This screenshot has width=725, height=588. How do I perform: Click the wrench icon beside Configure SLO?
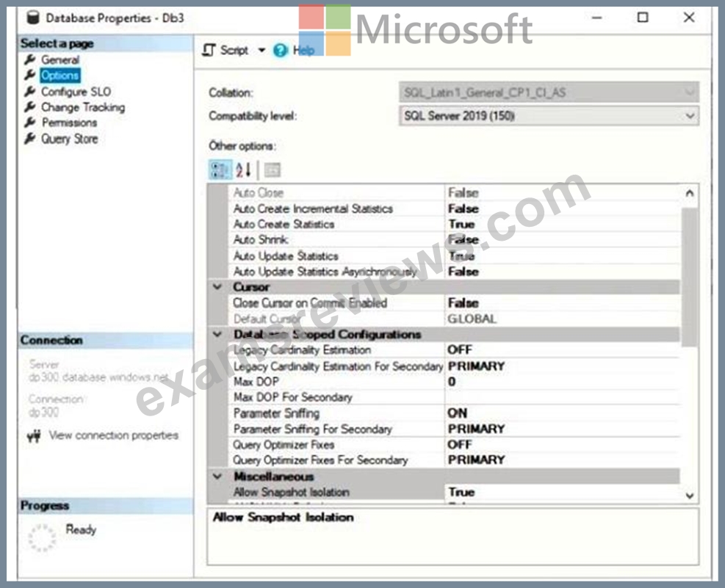[x=30, y=92]
